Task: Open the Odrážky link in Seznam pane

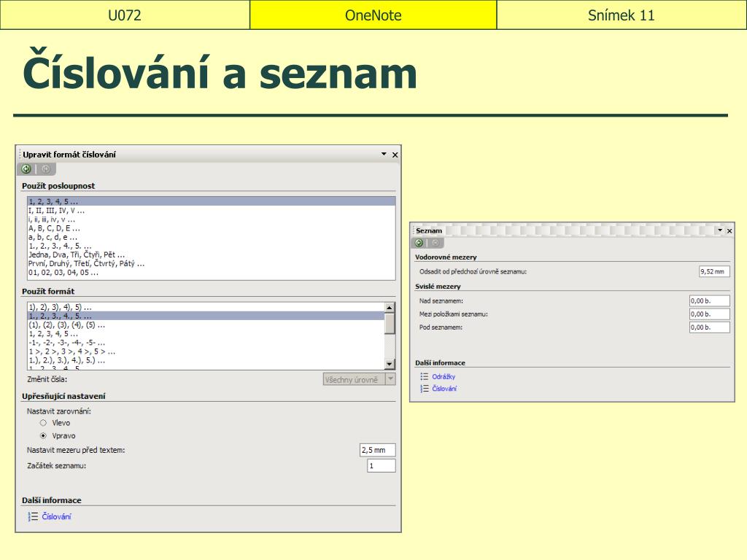Action: 444,377
